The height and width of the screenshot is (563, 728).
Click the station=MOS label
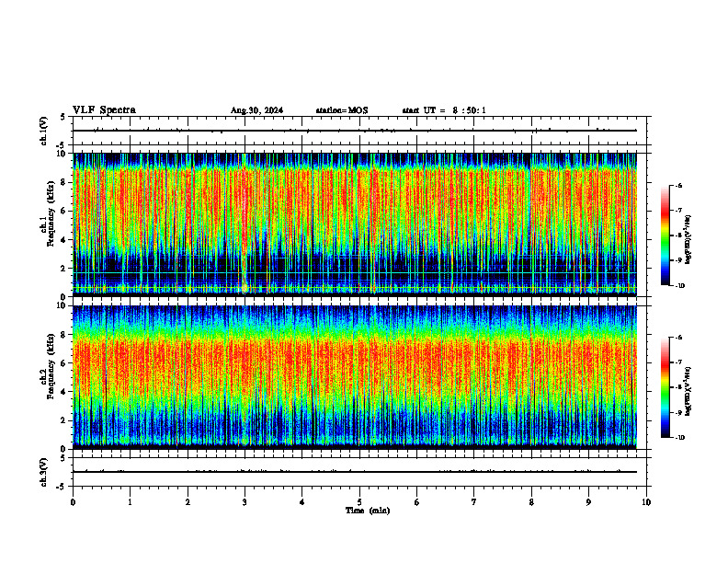(x=342, y=110)
